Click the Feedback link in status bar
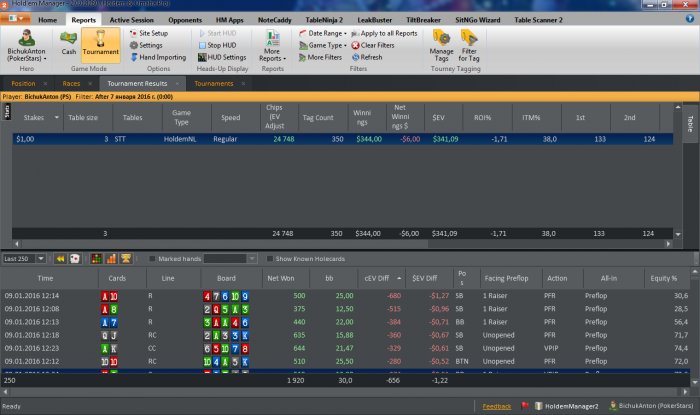Screen dimensions: 700x415 coord(496,407)
